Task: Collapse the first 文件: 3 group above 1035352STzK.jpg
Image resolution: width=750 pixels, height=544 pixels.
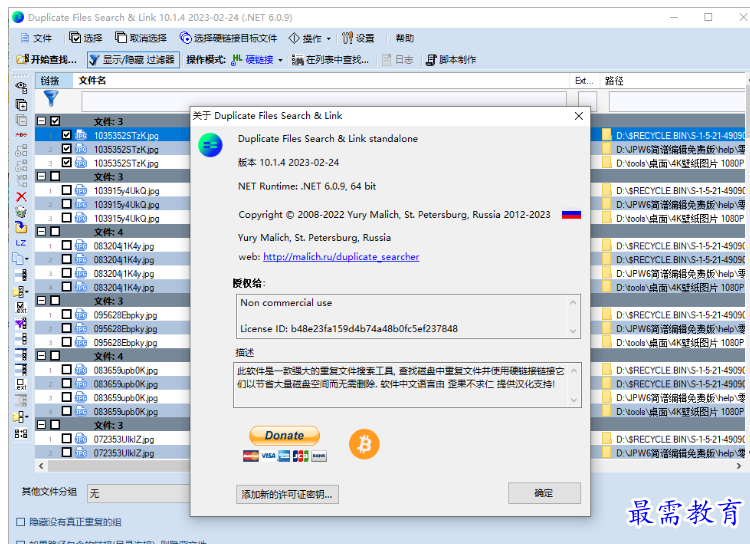Action: click(42, 121)
